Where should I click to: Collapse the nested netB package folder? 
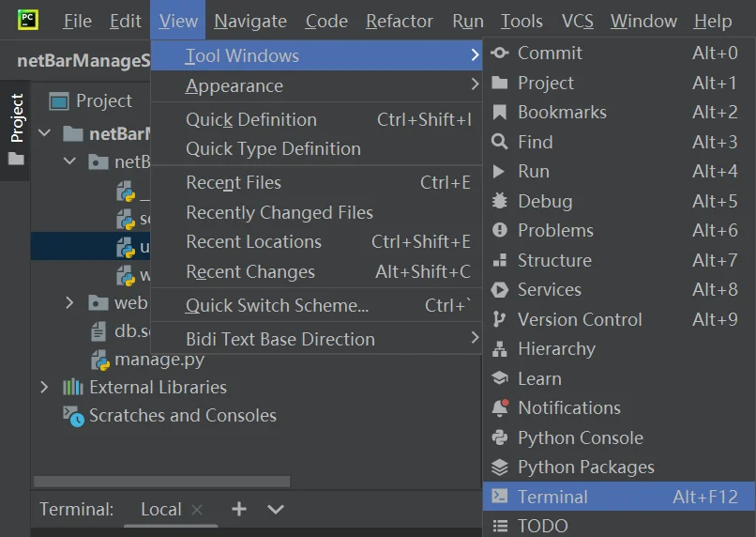pyautogui.click(x=69, y=161)
